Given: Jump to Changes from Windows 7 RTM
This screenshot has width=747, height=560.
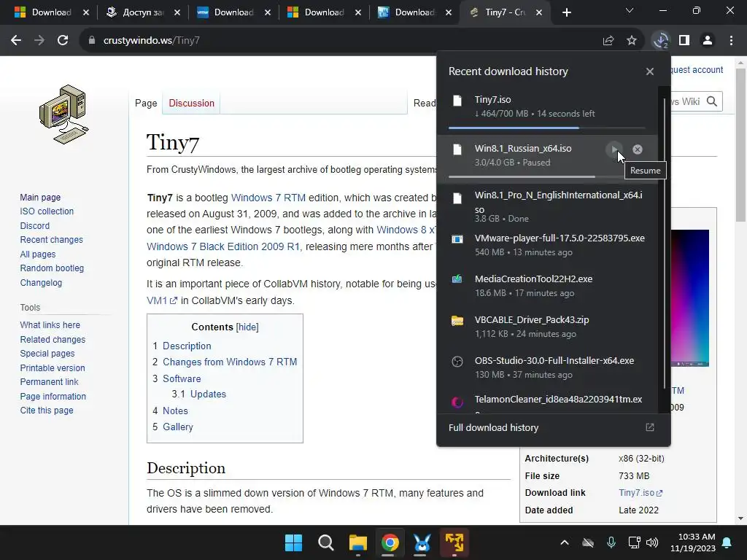Looking at the screenshot, I should coord(230,362).
